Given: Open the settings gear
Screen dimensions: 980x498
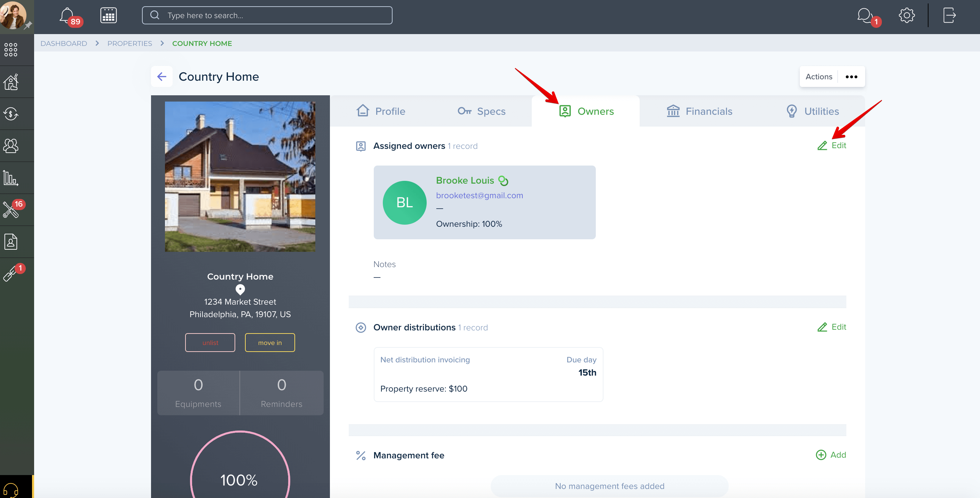Looking at the screenshot, I should pyautogui.click(x=907, y=16).
